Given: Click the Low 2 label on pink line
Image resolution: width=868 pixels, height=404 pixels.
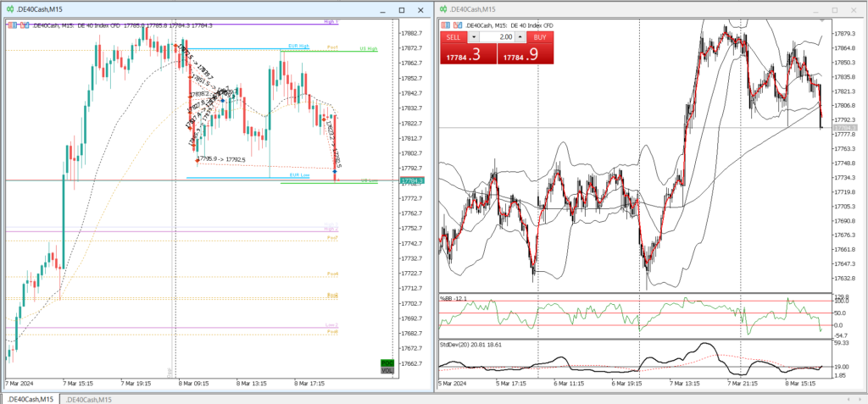Looking at the screenshot, I should [x=331, y=325].
